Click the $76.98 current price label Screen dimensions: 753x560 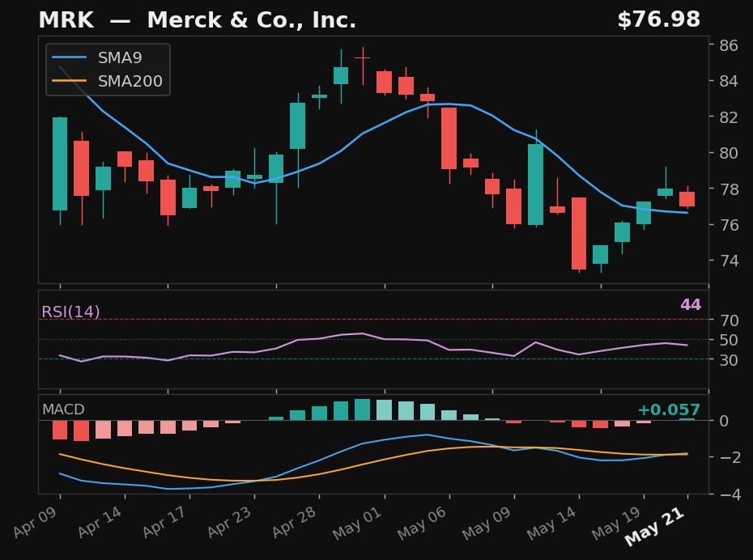(659, 19)
